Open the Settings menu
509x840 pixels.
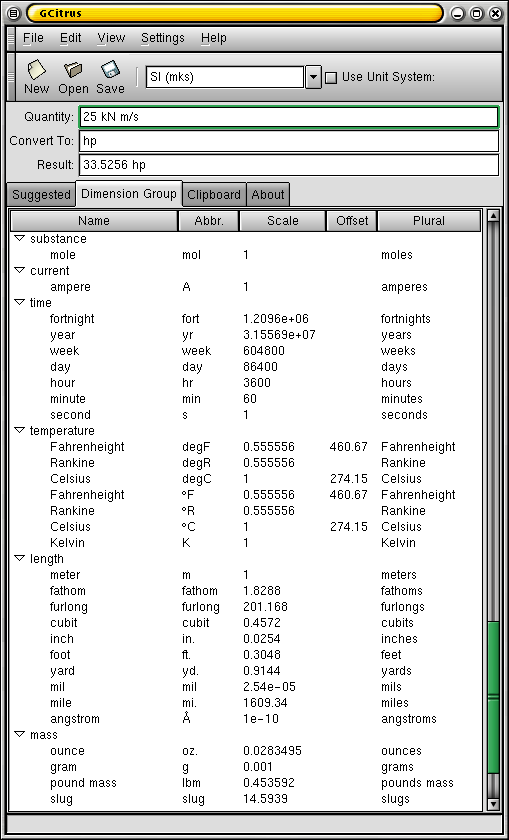(163, 38)
